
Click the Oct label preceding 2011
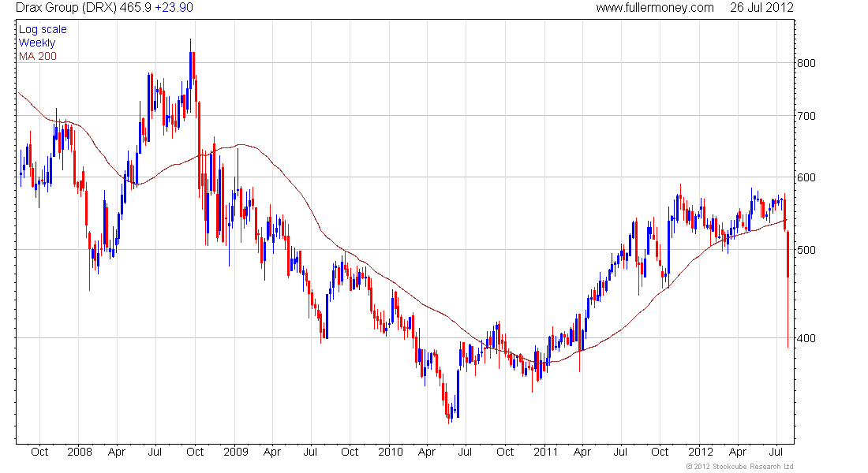click(505, 452)
